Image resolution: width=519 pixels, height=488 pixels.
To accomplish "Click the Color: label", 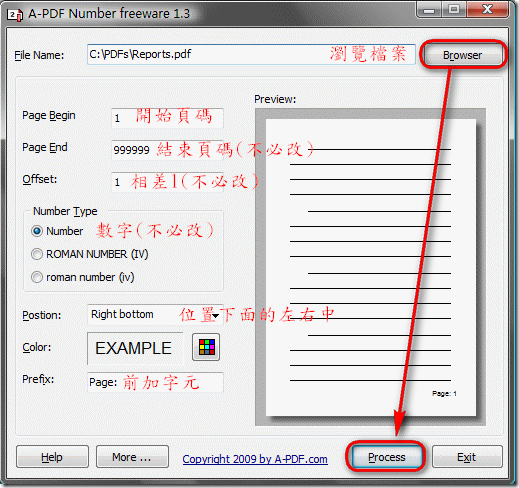I will point(37,347).
